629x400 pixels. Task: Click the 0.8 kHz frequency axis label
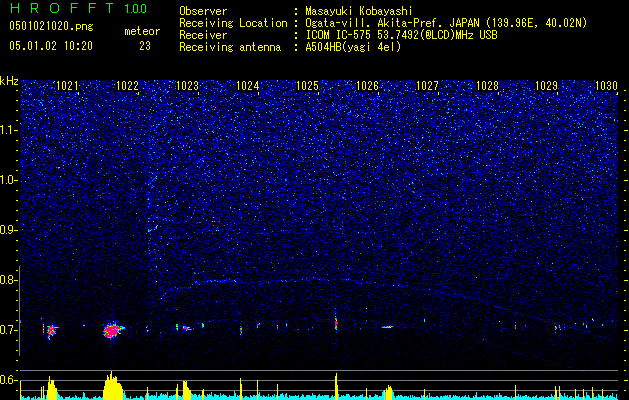pyautogui.click(x=9, y=280)
